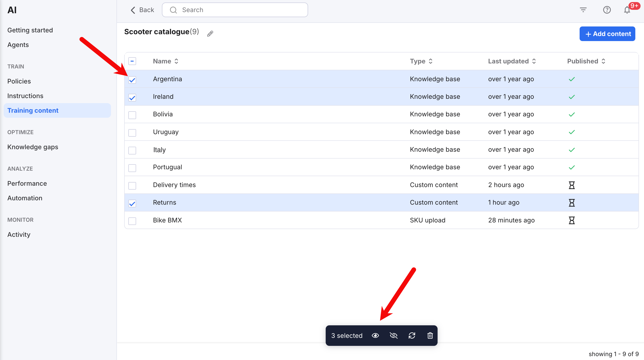Check the Bolivia row checkbox
Screen dimensions: 644x360
point(132,115)
